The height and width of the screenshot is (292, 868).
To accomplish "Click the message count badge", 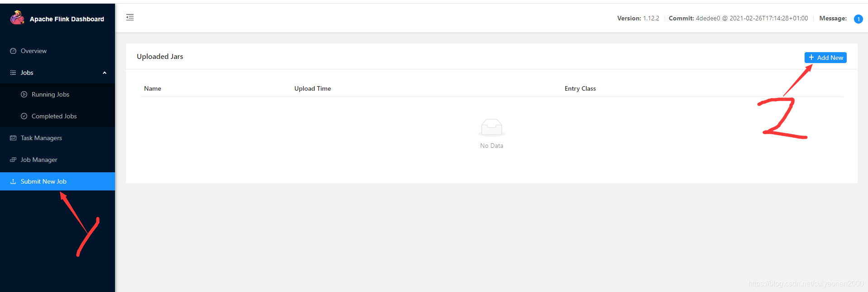I will [x=858, y=19].
